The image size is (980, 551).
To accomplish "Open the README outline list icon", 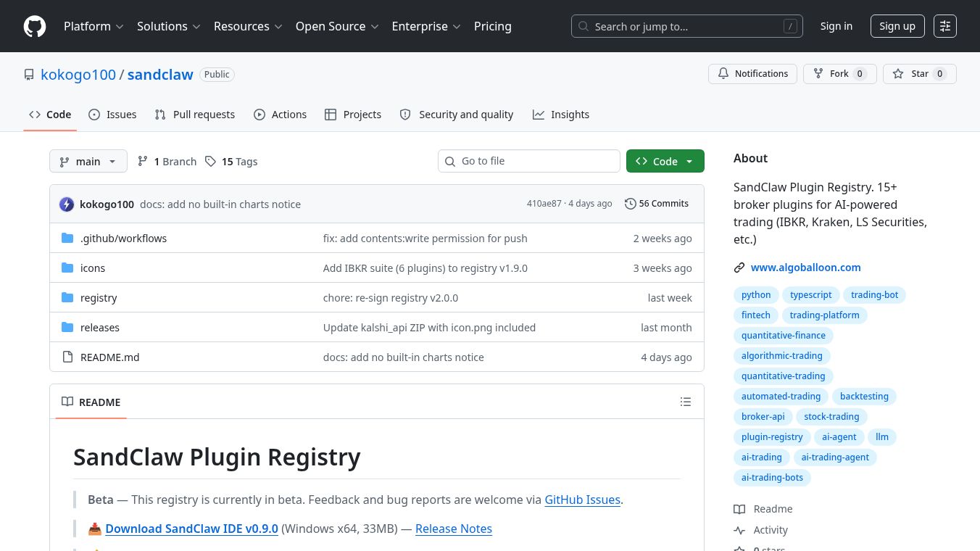I will [x=686, y=402].
